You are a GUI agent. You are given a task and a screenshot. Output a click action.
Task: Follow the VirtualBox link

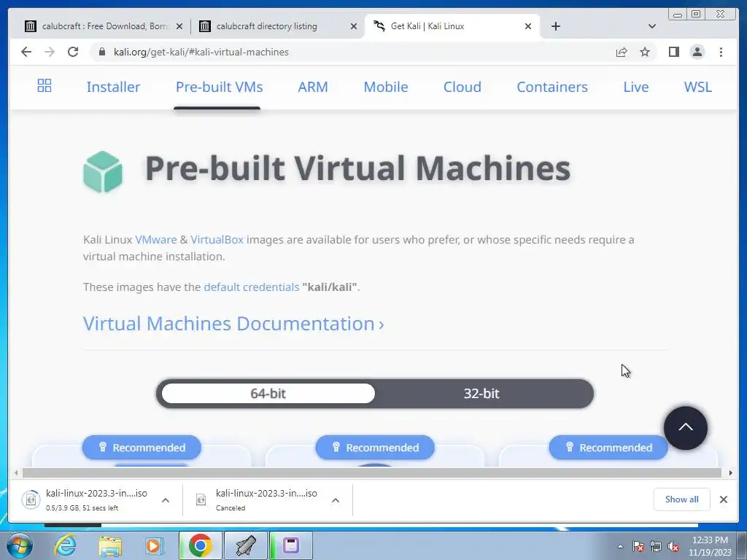coord(217,239)
